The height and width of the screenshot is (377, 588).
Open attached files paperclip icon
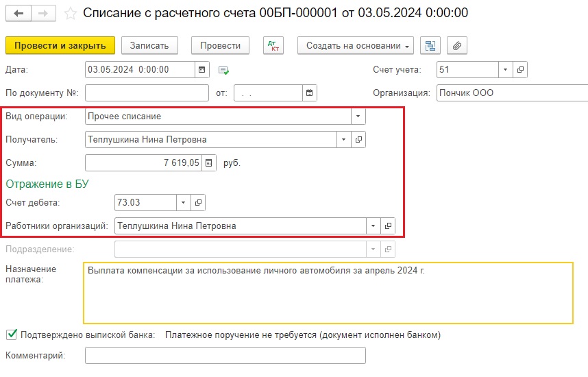coord(456,45)
